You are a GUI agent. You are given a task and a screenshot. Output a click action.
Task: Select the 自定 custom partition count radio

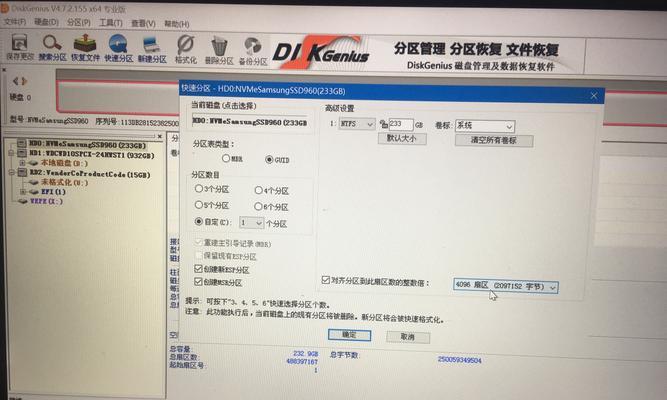(199, 221)
